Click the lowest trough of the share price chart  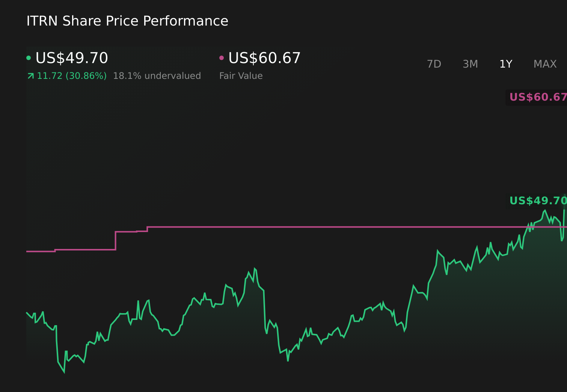64,373
